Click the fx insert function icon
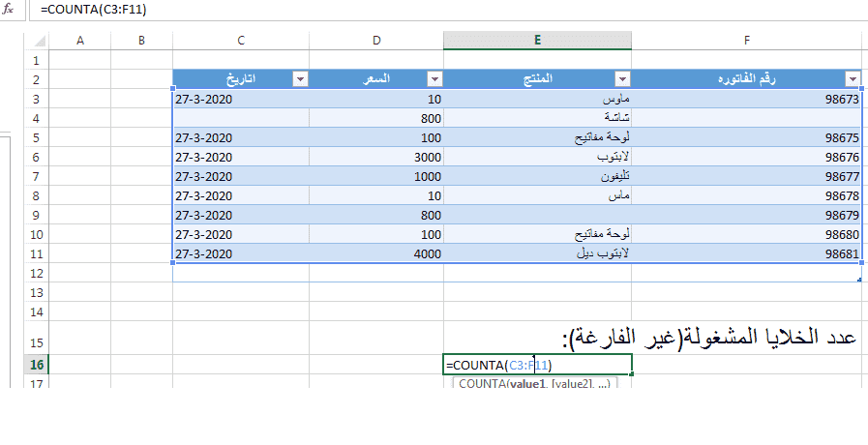The height and width of the screenshot is (445, 868). [x=8, y=10]
